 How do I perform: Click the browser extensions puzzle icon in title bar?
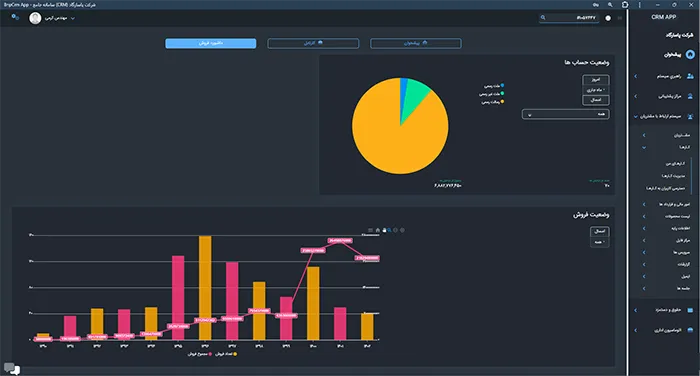pyautogui.click(x=625, y=4)
